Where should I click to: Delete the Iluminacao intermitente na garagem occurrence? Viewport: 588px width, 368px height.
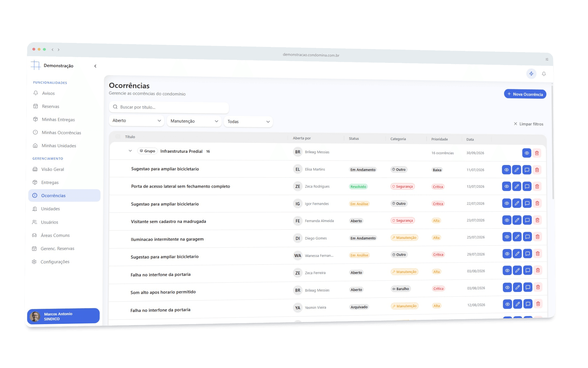click(537, 237)
